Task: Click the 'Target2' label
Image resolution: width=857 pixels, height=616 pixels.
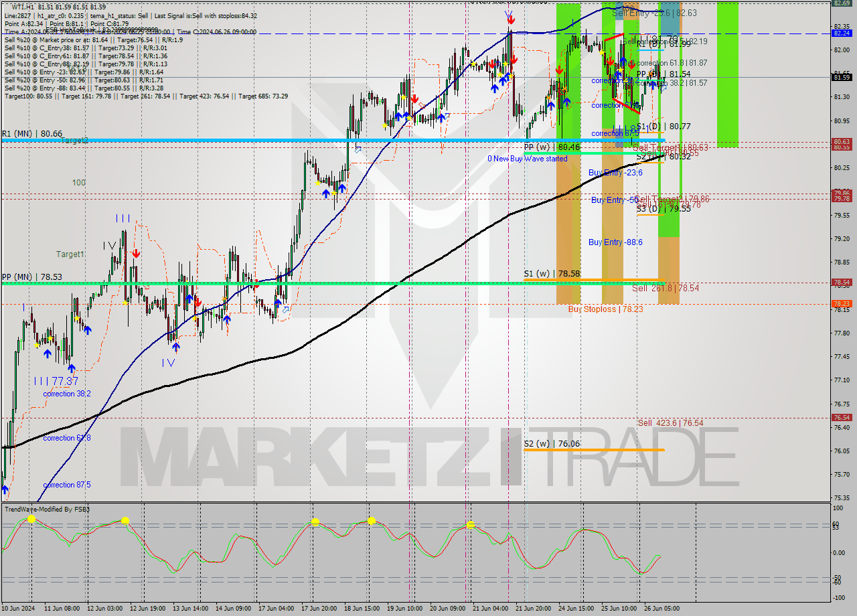Action: click(74, 141)
